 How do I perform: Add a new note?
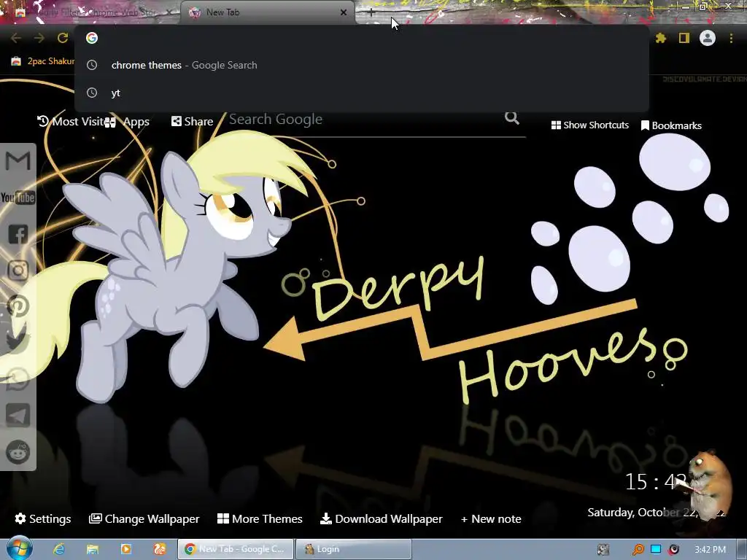(x=491, y=518)
